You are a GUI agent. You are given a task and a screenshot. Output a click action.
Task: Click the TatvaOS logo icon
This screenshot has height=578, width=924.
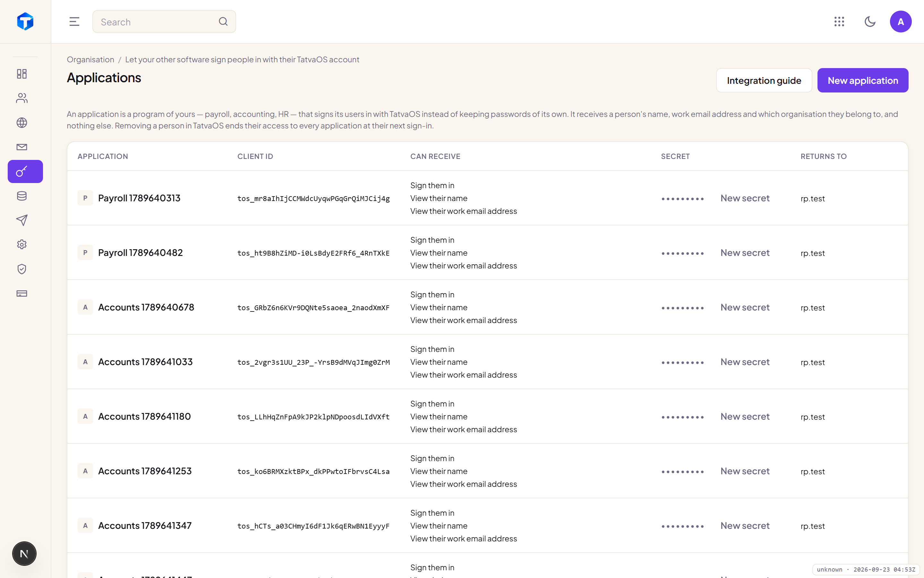25,22
